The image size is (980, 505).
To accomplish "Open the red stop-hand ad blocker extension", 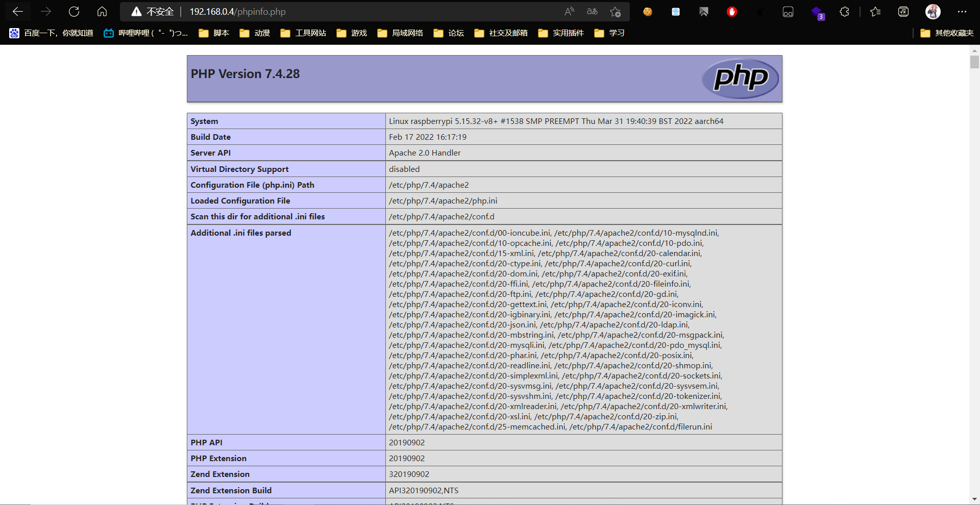I will point(731,12).
